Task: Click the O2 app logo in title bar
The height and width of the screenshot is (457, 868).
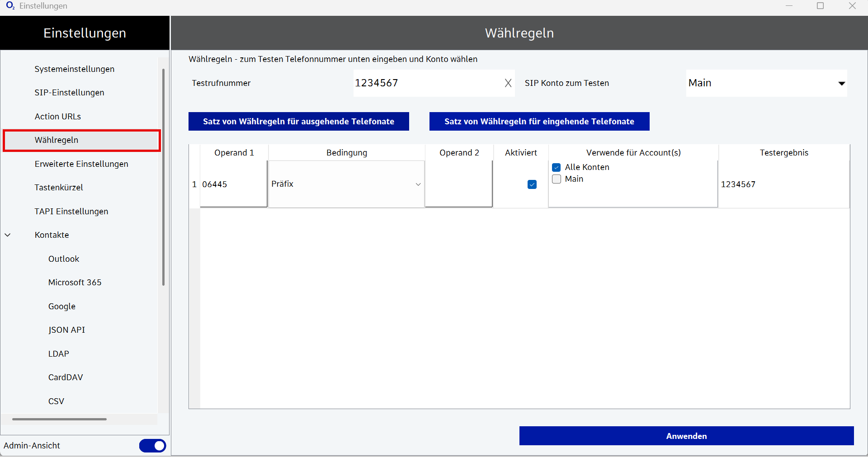Action: pyautogui.click(x=10, y=6)
